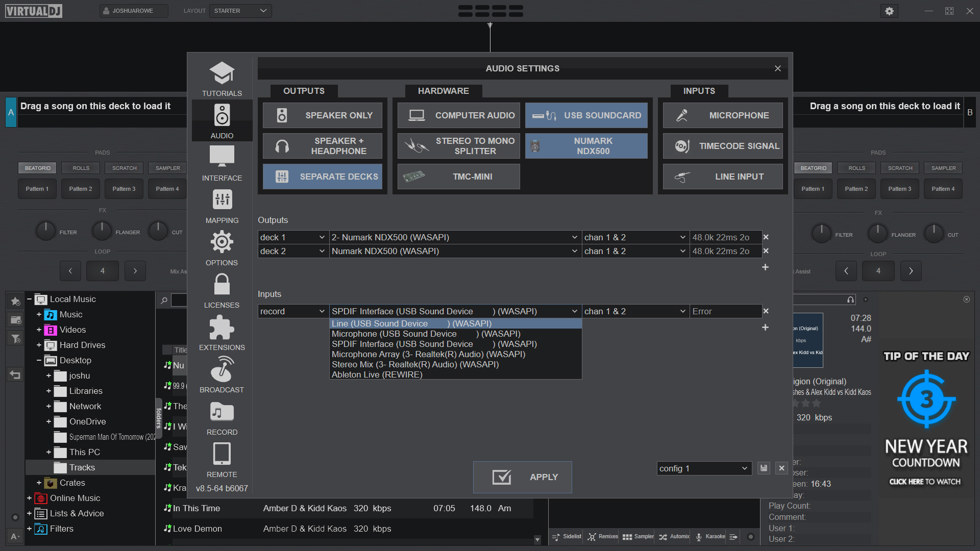Choose Line (USB Sound Device) from list
Image resolution: width=980 pixels, height=551 pixels.
(x=455, y=323)
